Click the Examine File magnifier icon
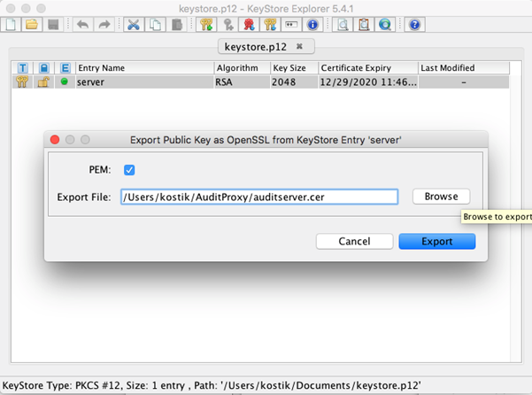 (343, 25)
